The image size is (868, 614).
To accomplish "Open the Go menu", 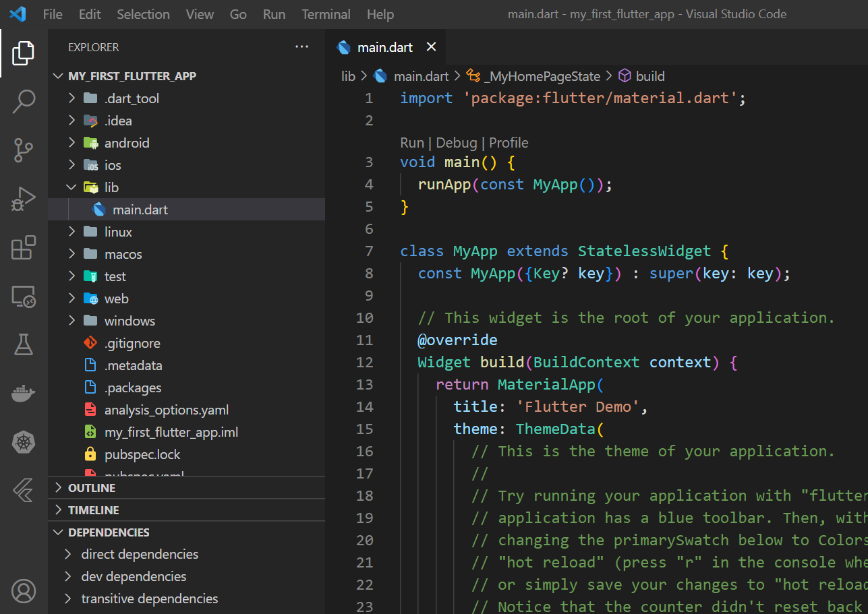I will click(x=238, y=14).
